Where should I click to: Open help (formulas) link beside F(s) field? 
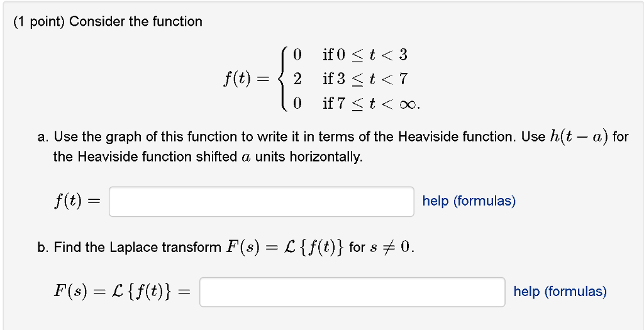(560, 292)
